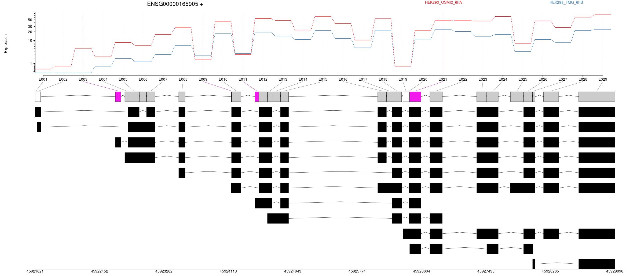This screenshot has height=276, width=644.
Task: Click genomic coordinate 45924113
Action: (228, 271)
